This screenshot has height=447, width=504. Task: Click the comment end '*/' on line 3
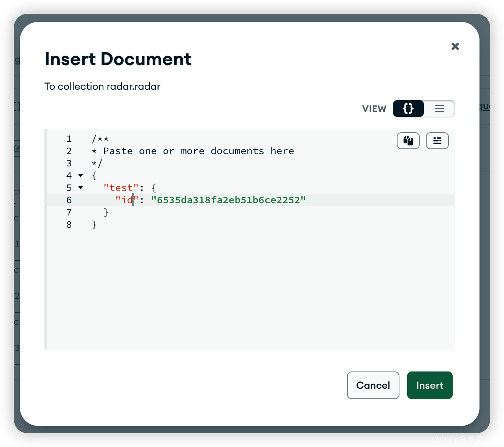(x=97, y=163)
